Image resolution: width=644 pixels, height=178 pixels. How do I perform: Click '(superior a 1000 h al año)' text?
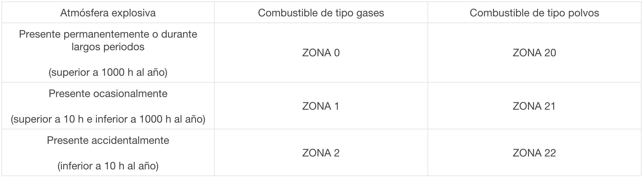tap(108, 72)
